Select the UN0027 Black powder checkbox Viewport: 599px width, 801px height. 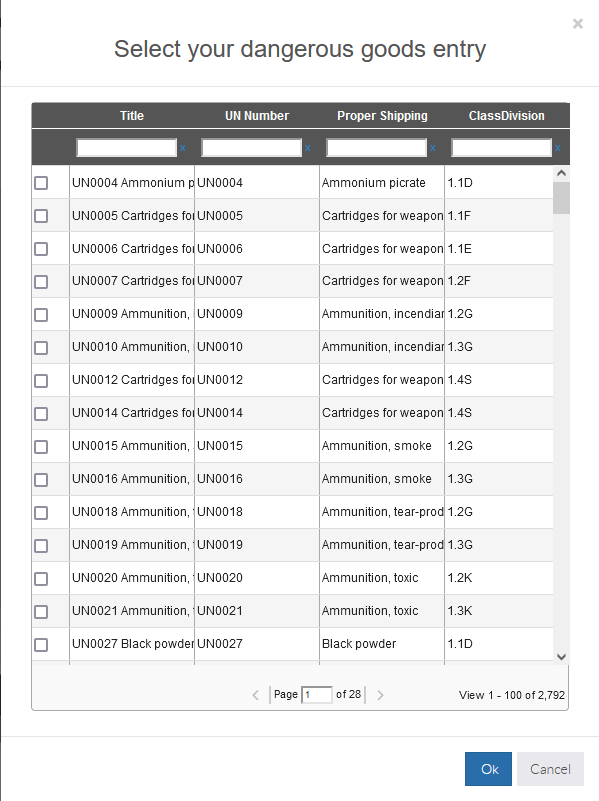(41, 644)
